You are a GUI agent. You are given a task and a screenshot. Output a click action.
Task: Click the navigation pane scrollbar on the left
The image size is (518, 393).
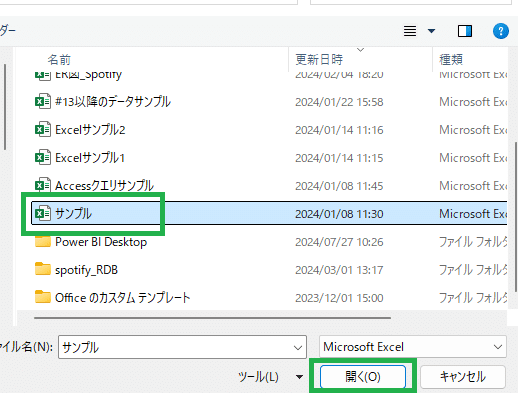click(x=5, y=107)
